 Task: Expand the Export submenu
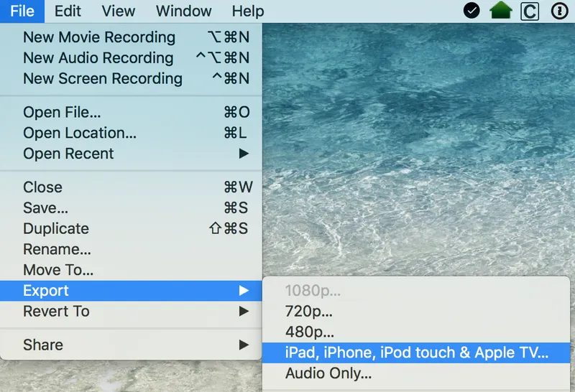tap(131, 291)
